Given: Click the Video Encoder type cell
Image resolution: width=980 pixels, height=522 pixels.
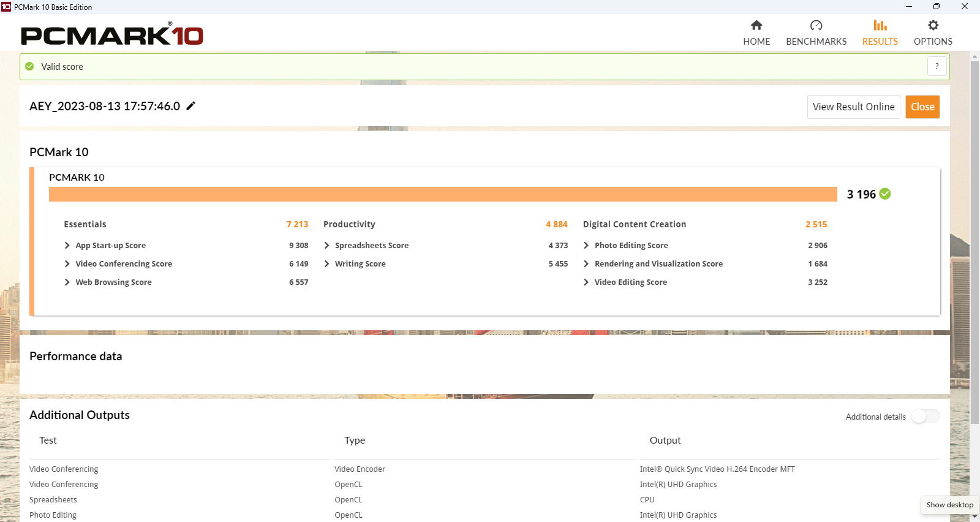Looking at the screenshot, I should click(x=360, y=469).
